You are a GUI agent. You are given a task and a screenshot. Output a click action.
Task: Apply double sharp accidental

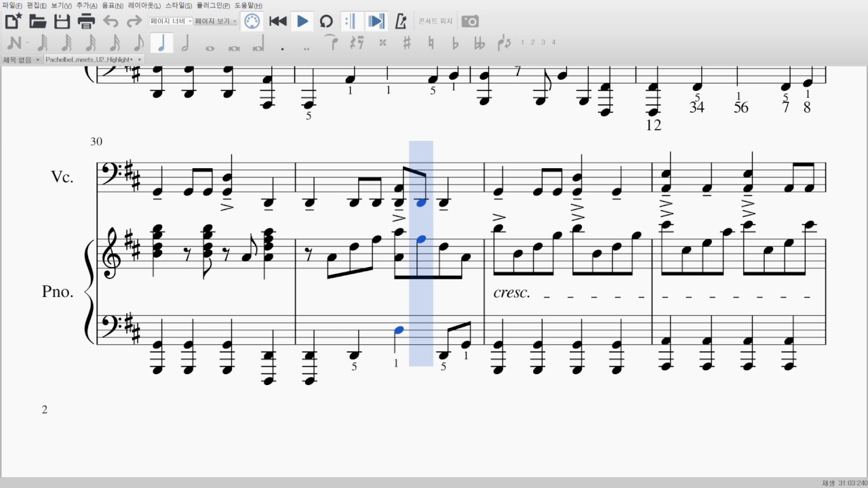click(x=382, y=43)
